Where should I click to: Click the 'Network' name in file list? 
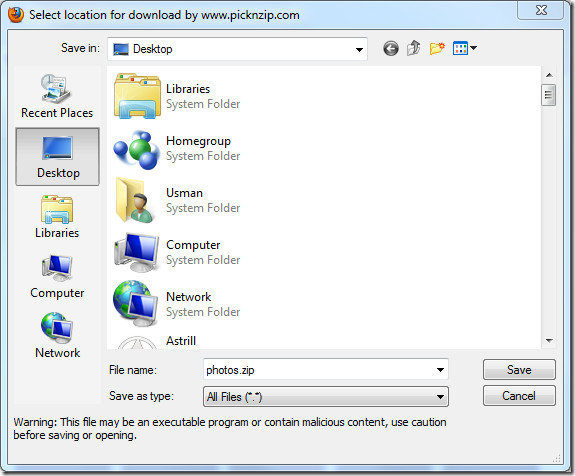(188, 297)
